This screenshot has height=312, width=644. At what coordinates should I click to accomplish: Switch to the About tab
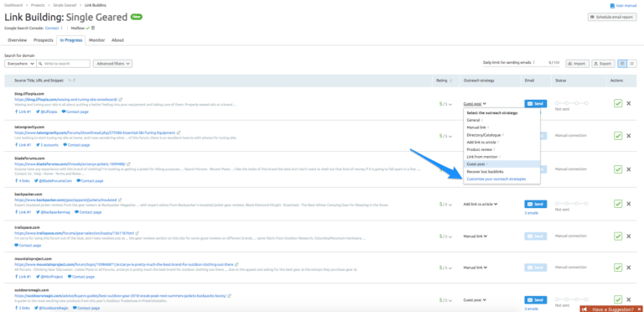click(x=117, y=40)
